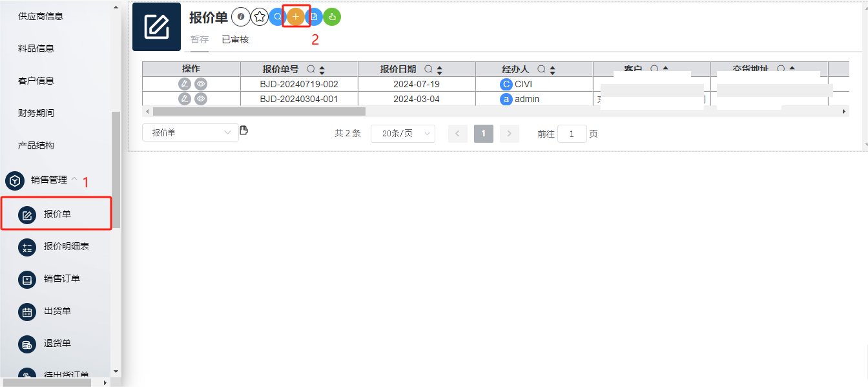Click the green hand-pointer icon in header

(x=332, y=17)
